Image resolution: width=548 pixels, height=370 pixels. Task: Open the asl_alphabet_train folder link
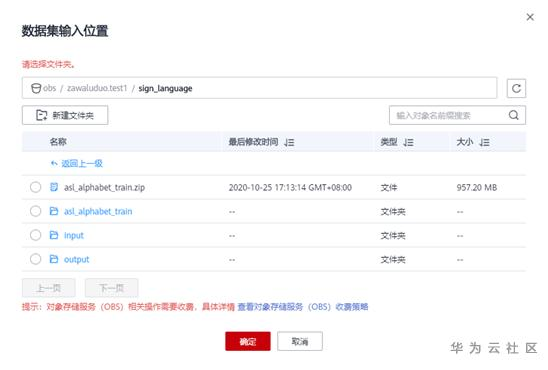(x=98, y=211)
